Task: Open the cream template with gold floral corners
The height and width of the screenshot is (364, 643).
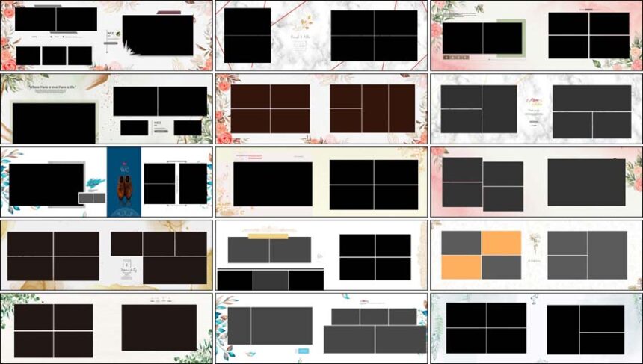Action: pyautogui.click(x=321, y=182)
